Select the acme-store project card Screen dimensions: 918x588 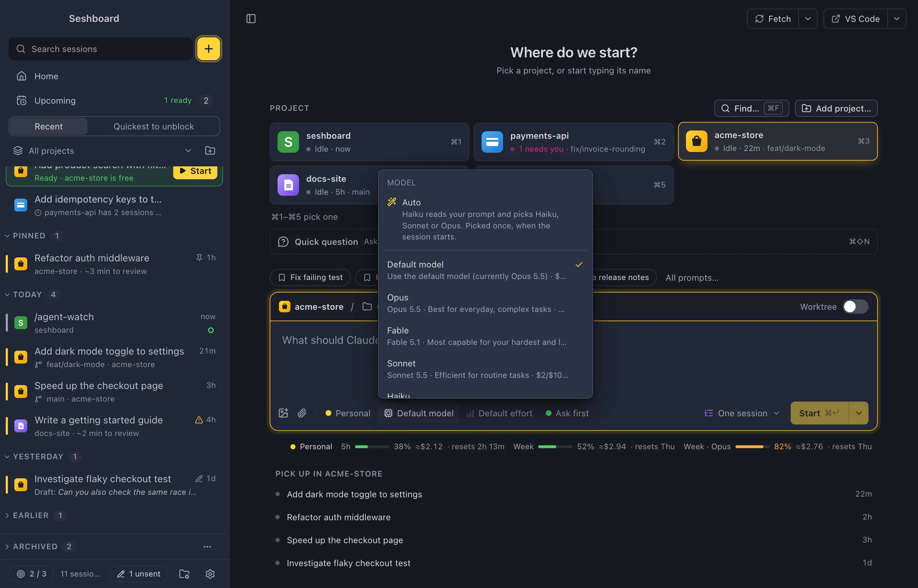click(777, 141)
